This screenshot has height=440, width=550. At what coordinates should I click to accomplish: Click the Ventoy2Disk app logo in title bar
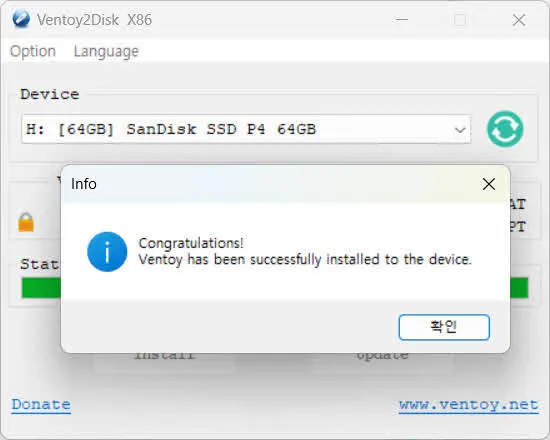click(21, 19)
